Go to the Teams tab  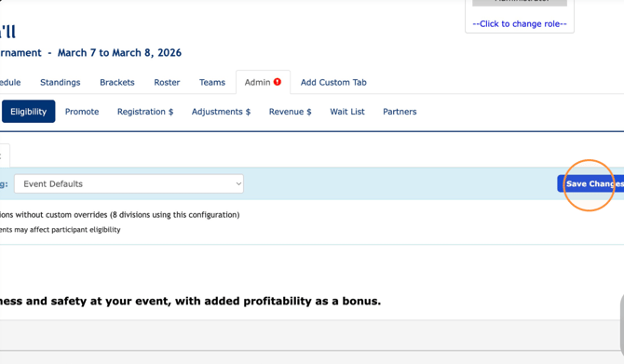(212, 82)
